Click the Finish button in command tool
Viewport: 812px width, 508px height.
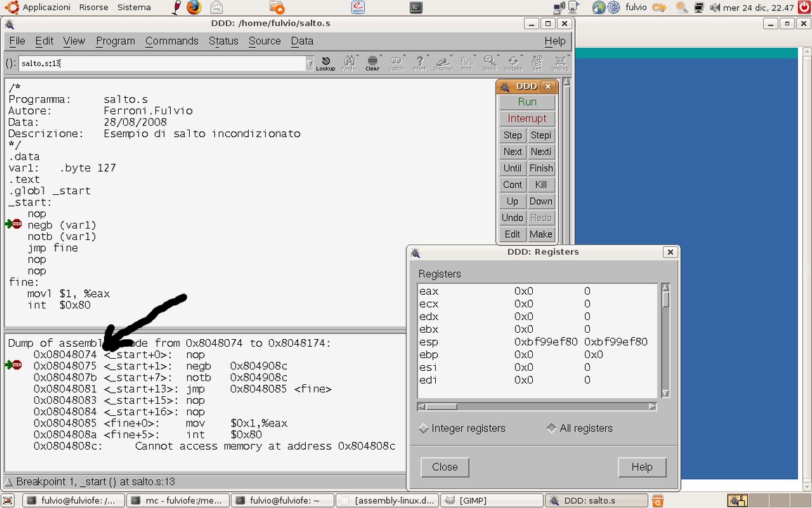coord(541,168)
